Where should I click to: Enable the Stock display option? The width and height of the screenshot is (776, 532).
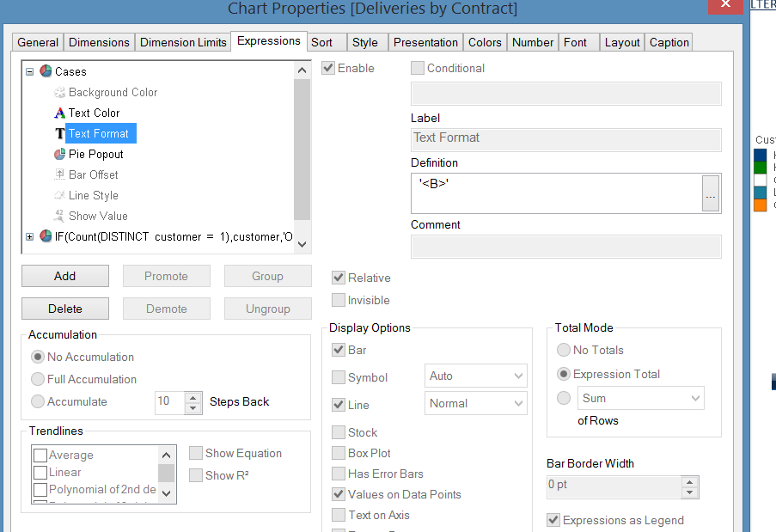coord(339,432)
